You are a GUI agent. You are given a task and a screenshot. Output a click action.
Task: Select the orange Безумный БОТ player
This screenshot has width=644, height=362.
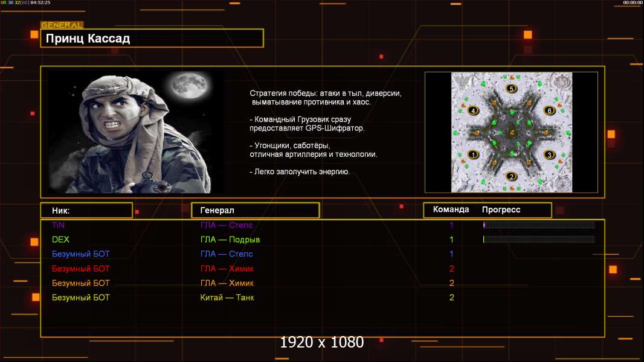click(80, 283)
